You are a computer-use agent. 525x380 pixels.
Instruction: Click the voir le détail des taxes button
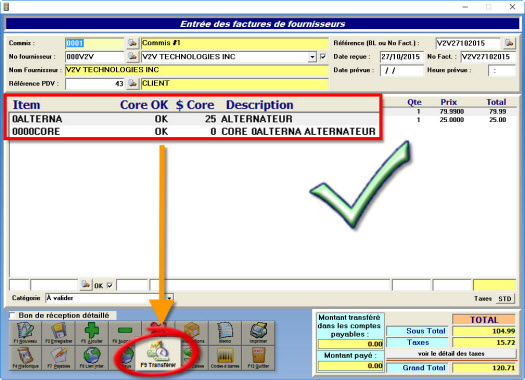click(x=451, y=354)
